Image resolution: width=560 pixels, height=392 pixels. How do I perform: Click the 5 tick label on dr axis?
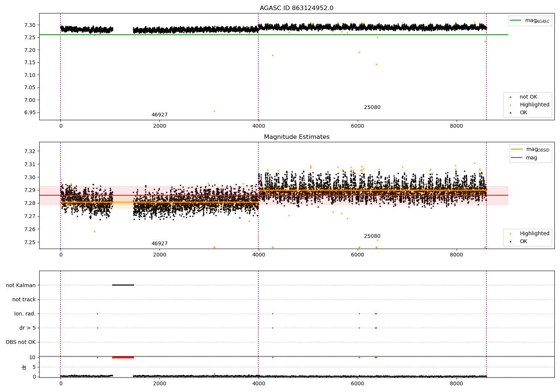[34, 367]
